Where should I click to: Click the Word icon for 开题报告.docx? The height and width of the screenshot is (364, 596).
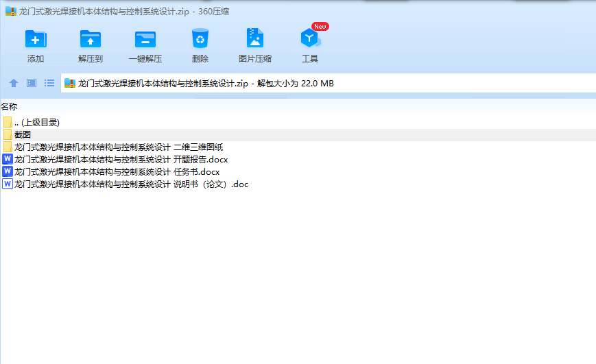8,159
